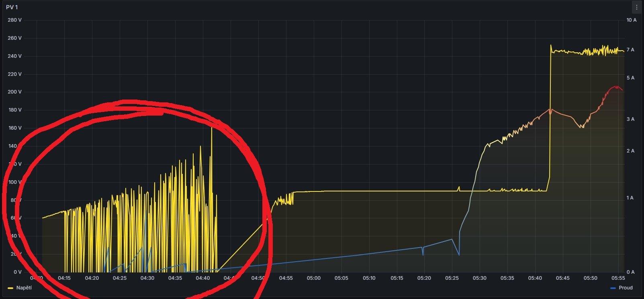Click the 04:15 time label
Screen dimensions: 644x299
click(64, 278)
